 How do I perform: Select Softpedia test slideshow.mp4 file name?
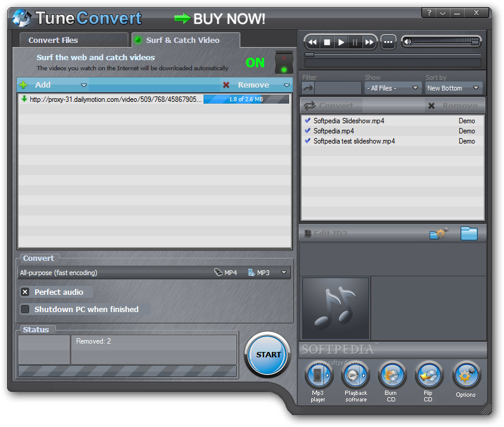(x=354, y=141)
